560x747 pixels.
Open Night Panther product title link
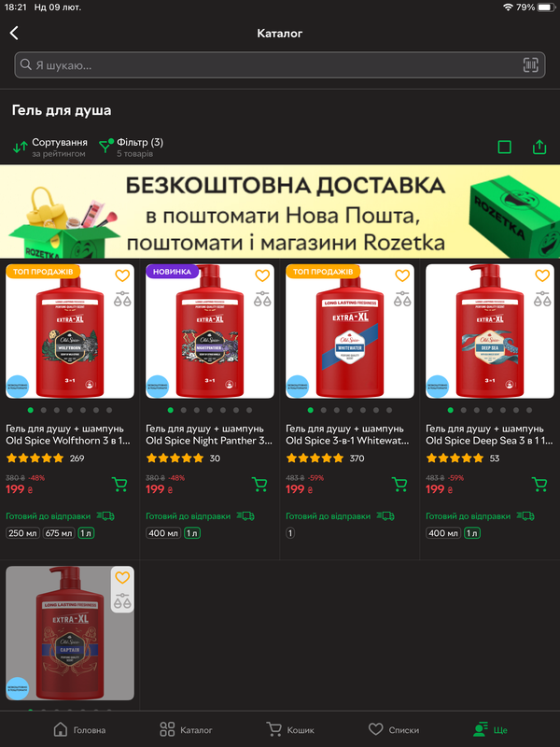coord(209,434)
